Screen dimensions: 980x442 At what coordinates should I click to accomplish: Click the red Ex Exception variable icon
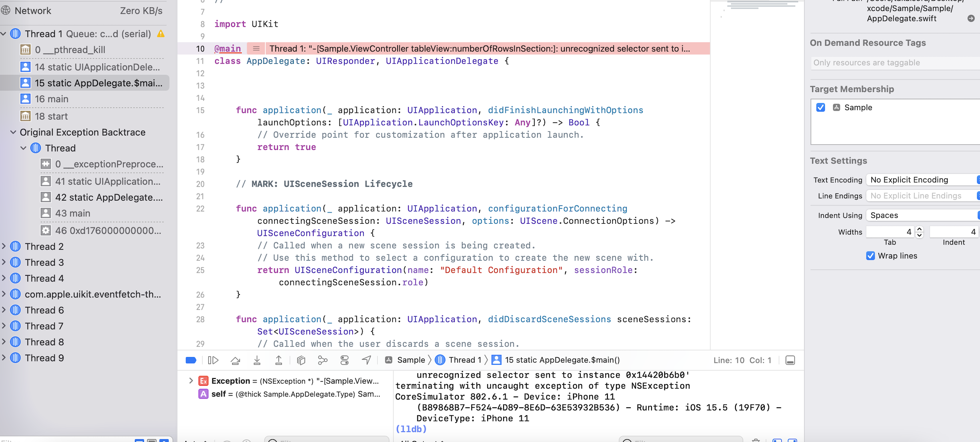[x=203, y=381]
